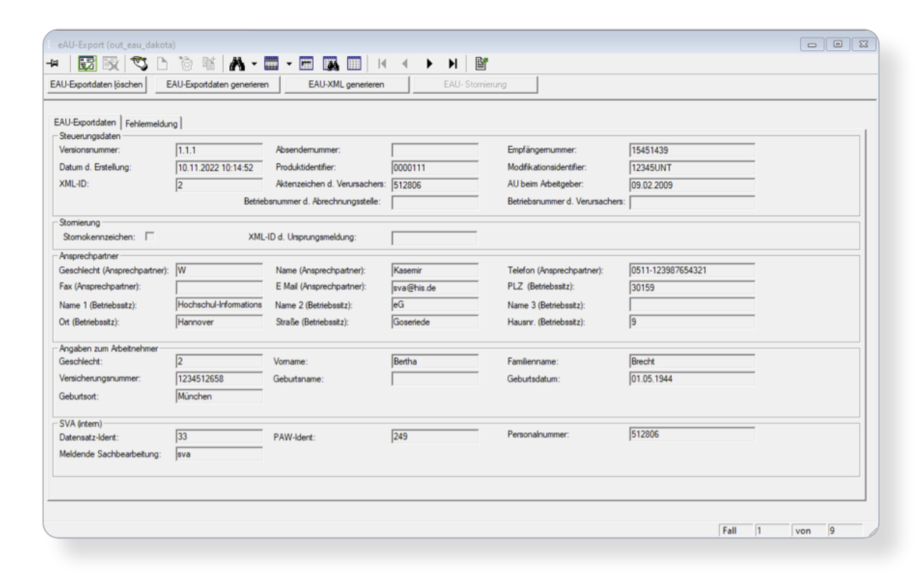Select the EAU-Exportdaten tab
The height and width of the screenshot is (580, 924).
[85, 122]
